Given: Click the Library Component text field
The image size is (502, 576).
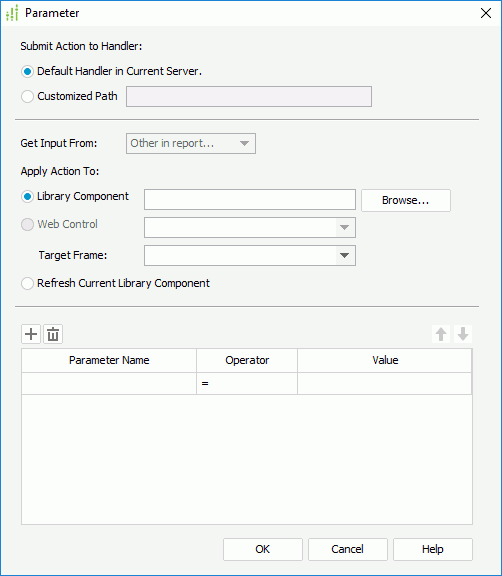Looking at the screenshot, I should (x=250, y=199).
